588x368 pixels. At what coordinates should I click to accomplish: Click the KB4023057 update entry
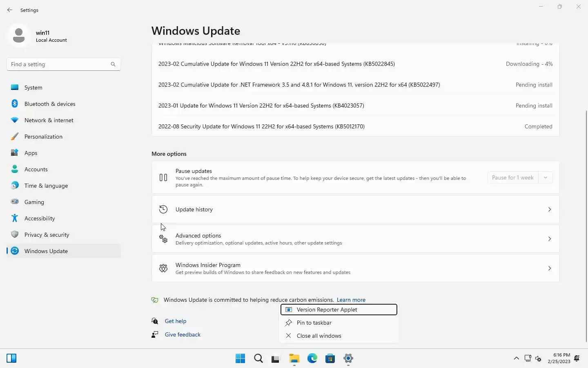click(355, 105)
